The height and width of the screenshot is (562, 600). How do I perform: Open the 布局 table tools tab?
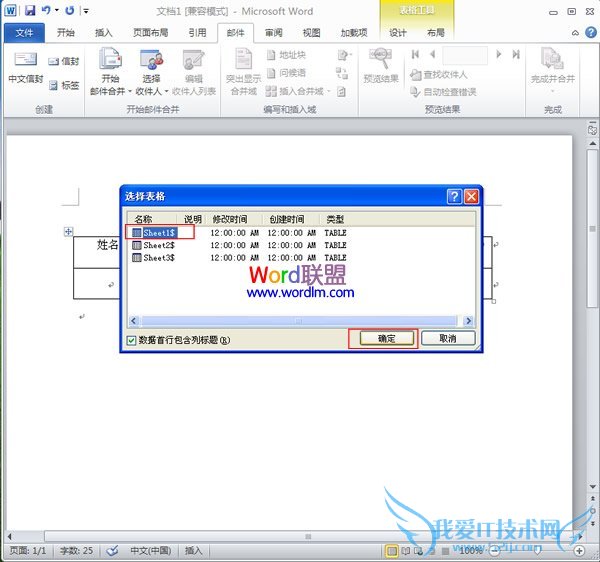point(436,33)
